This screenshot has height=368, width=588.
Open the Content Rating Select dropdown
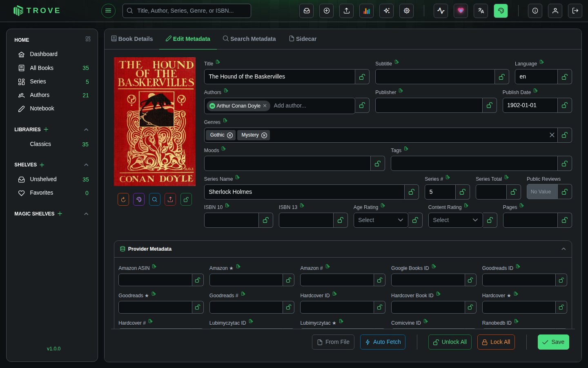coord(455,220)
